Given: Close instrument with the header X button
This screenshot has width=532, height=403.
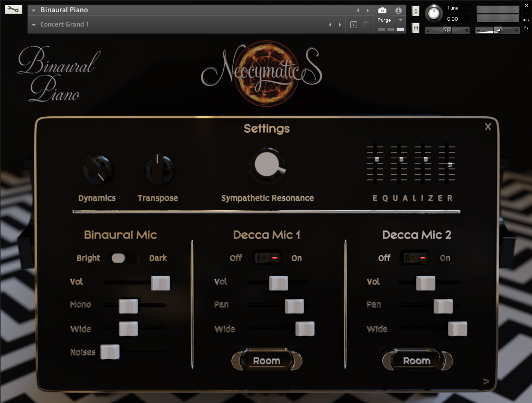Looking at the screenshot, I should point(526,5).
